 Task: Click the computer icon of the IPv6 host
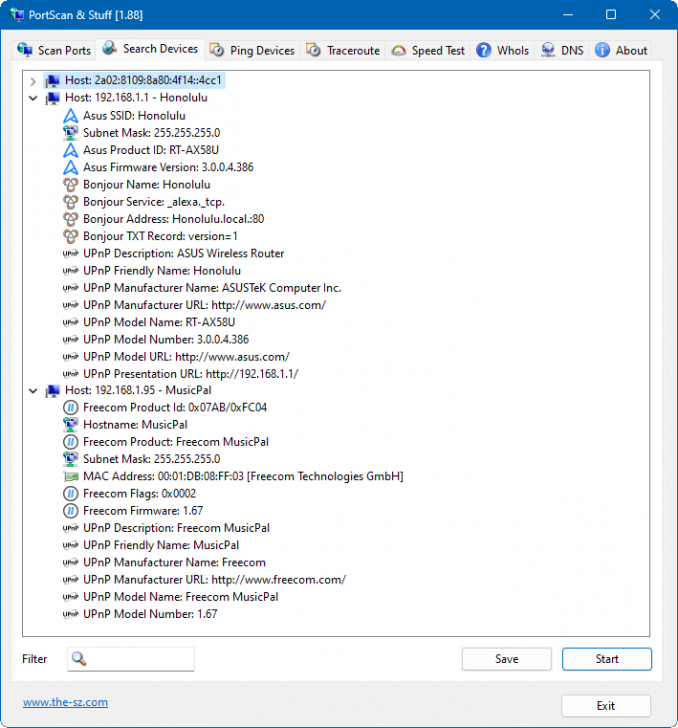pyautogui.click(x=52, y=81)
